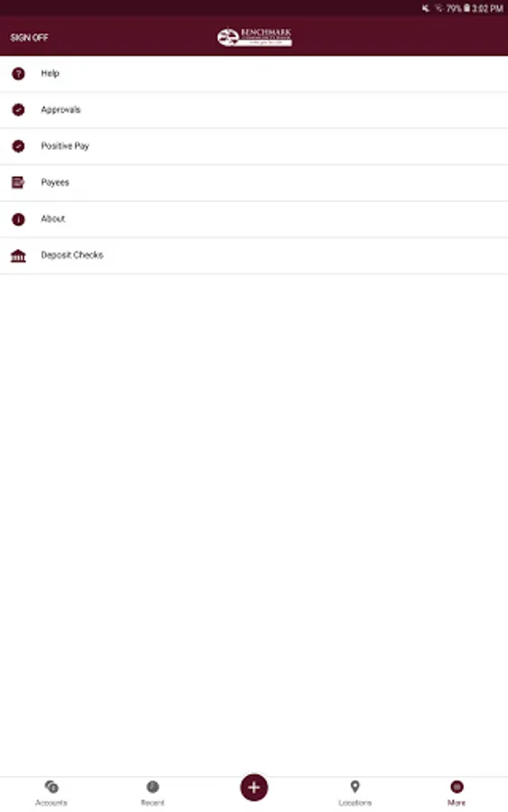Tap the Positive Pay checkmark icon

click(x=18, y=146)
